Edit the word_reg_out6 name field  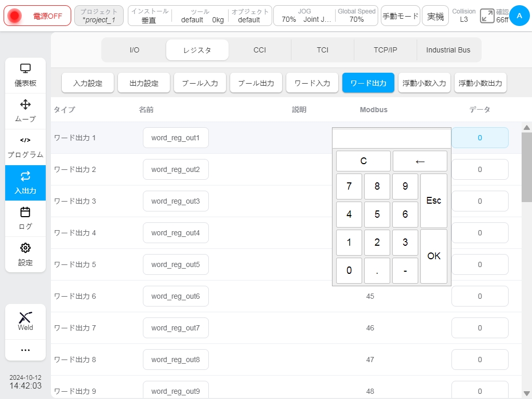[176, 296]
